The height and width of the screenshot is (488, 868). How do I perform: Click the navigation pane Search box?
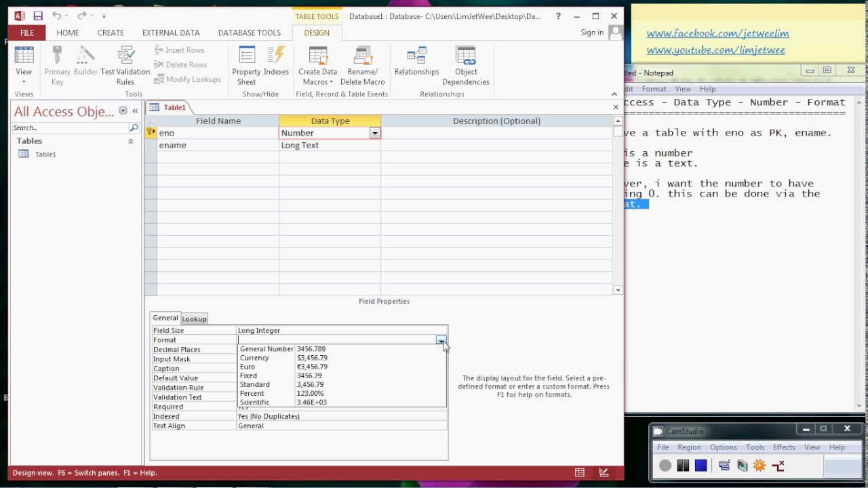pos(71,127)
